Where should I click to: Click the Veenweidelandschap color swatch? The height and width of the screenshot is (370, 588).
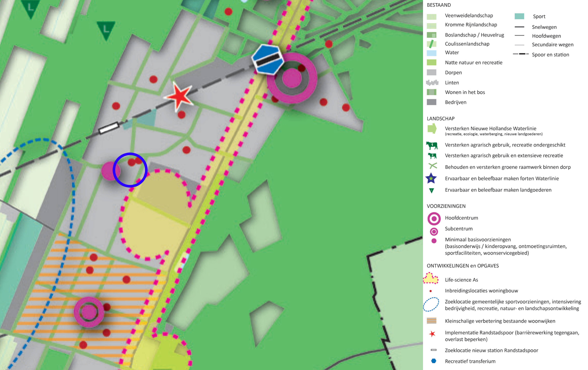click(431, 17)
